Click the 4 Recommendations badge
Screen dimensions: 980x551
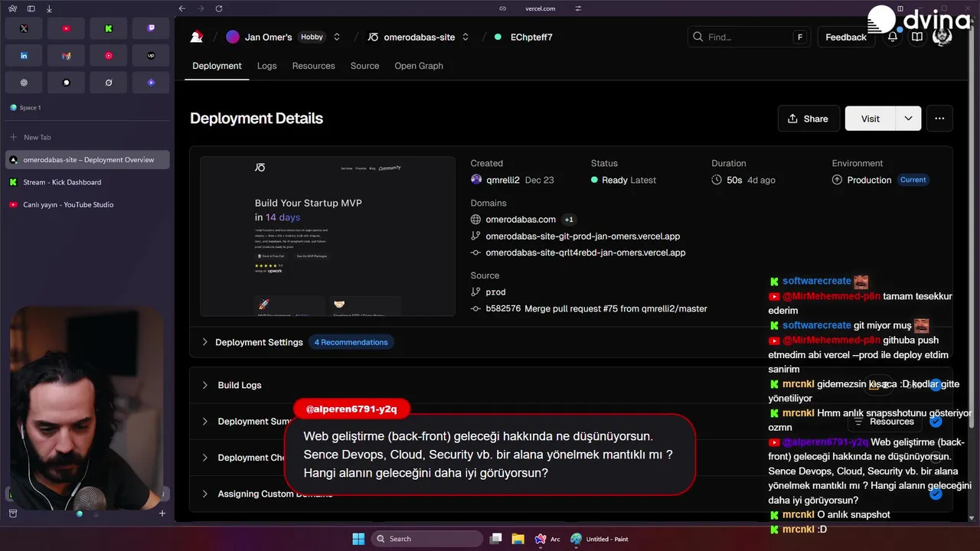(351, 342)
